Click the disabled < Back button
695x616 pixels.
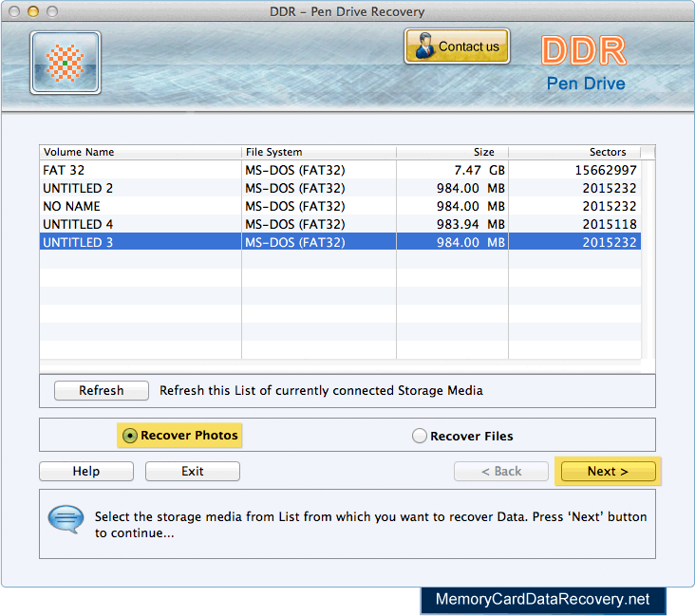[501, 471]
